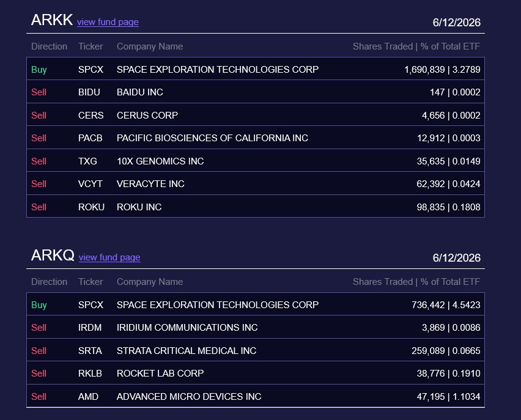Screen dimensions: 521x420
Task: Click the 147 | 0.0002 value
Action: point(455,92)
